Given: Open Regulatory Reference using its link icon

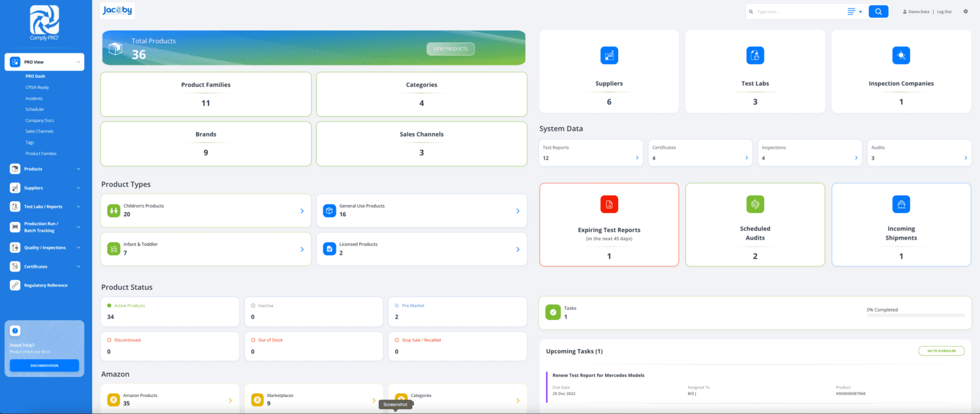Looking at the screenshot, I should pos(14,285).
